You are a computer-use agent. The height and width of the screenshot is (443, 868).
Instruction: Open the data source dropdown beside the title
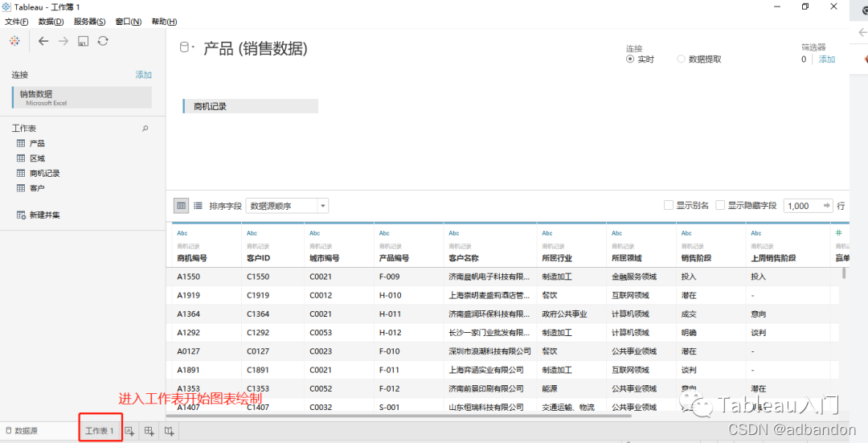(187, 47)
